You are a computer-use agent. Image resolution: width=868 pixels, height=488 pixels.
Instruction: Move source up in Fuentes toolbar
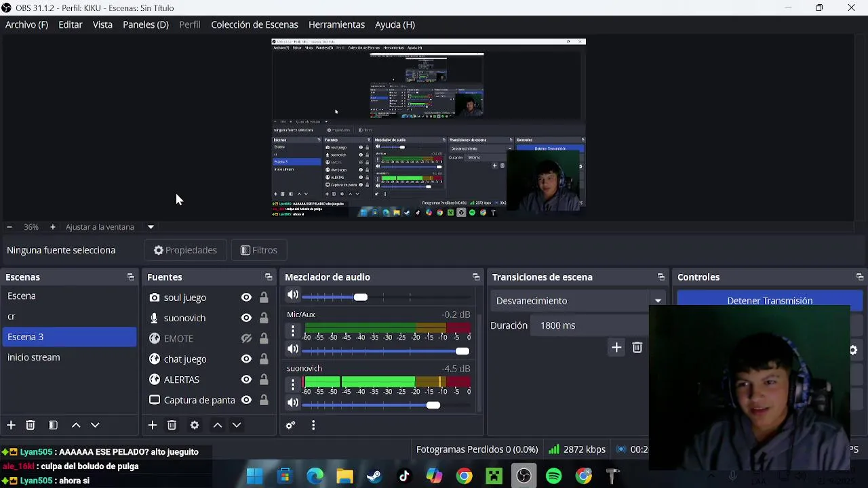[x=218, y=425]
